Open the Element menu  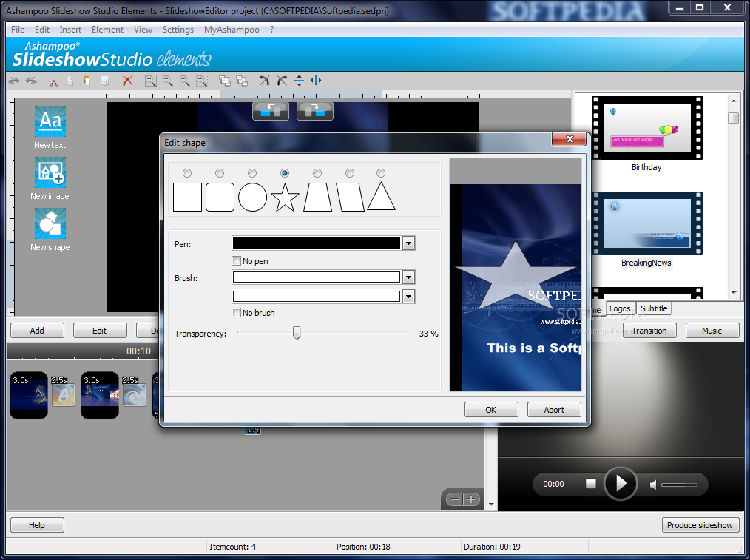pos(108,30)
